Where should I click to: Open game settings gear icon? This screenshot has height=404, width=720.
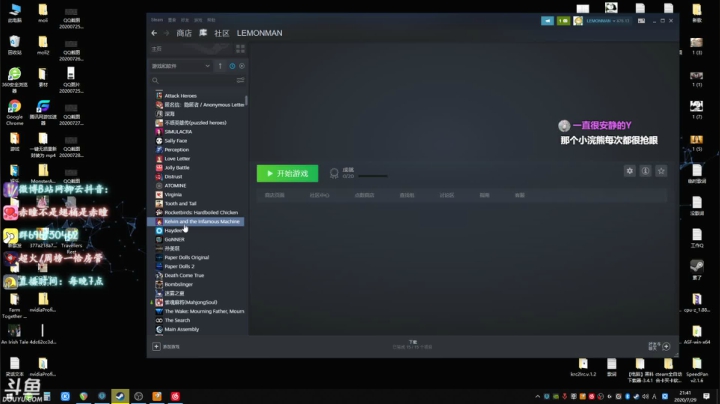pos(630,171)
